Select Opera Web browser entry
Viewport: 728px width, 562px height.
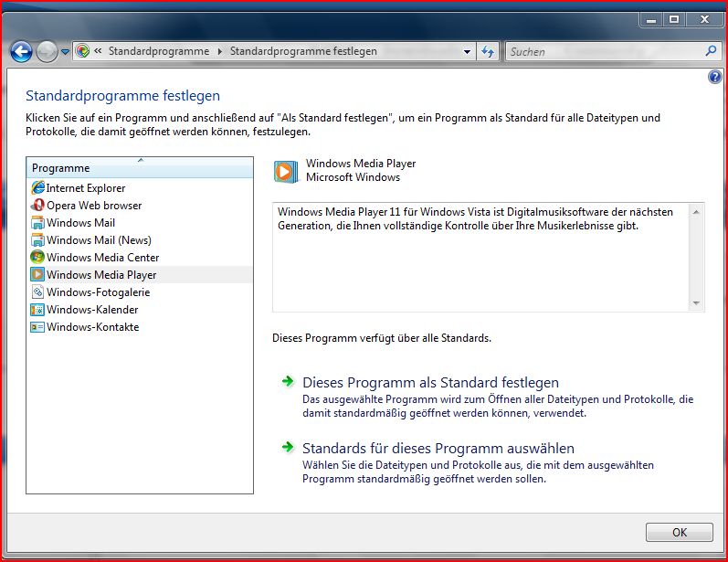coord(94,206)
